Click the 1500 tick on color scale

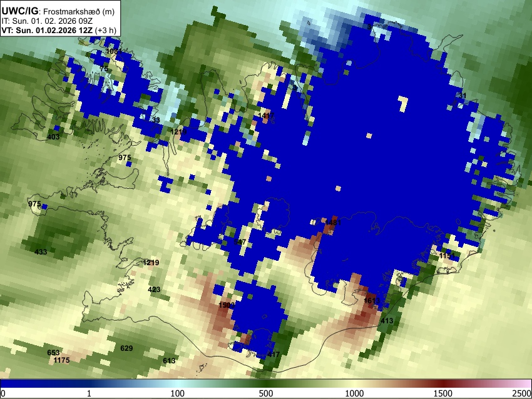pos(443,393)
